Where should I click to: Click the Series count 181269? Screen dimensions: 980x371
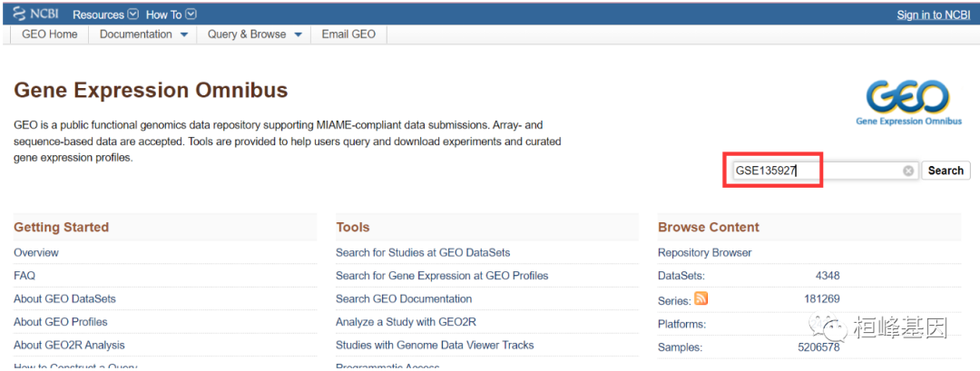822,298
